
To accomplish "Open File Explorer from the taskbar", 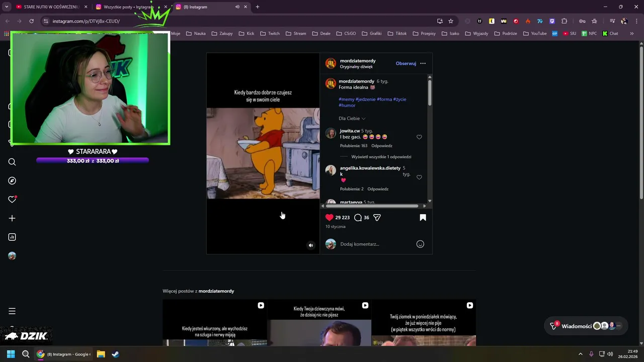I will click(x=101, y=354).
